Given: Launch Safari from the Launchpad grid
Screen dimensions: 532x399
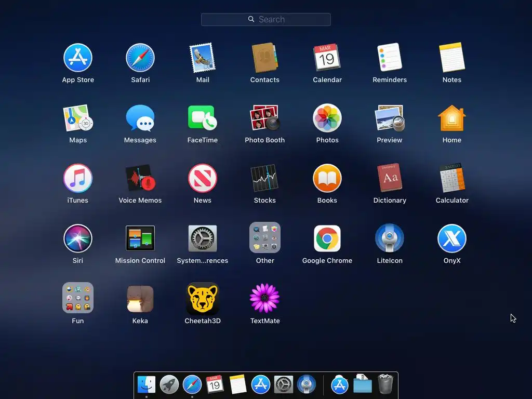Looking at the screenshot, I should tap(140, 58).
